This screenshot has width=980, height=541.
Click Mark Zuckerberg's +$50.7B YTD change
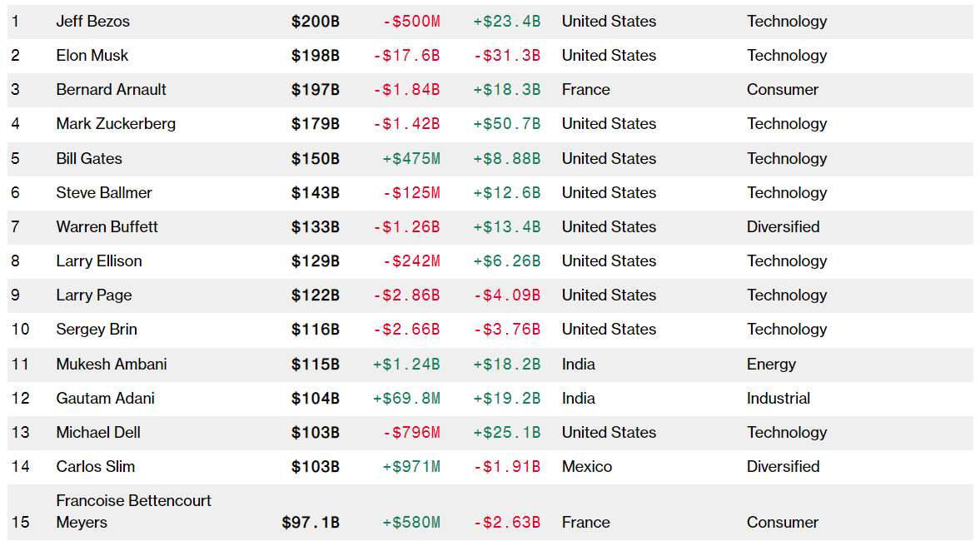click(506, 124)
